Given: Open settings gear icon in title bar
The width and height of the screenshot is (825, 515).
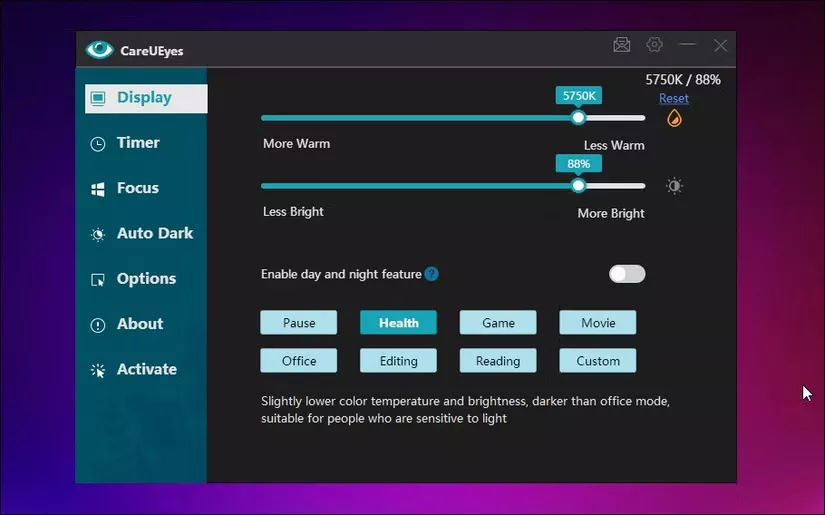Looking at the screenshot, I should click(x=655, y=45).
